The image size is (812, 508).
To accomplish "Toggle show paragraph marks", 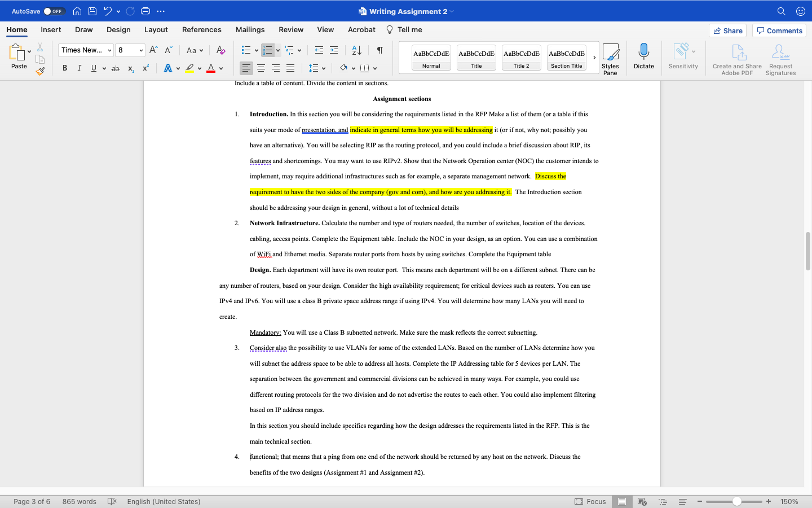I will coord(379,50).
